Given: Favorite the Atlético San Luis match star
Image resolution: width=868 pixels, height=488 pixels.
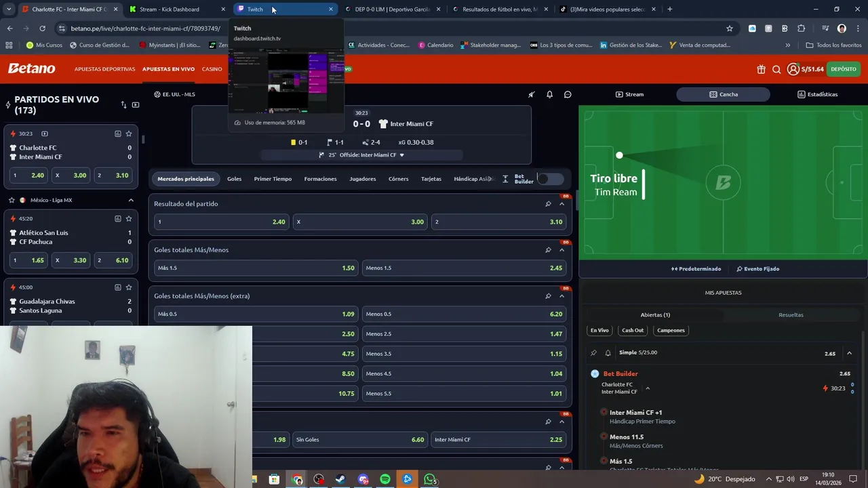Looking at the screenshot, I should click(129, 218).
